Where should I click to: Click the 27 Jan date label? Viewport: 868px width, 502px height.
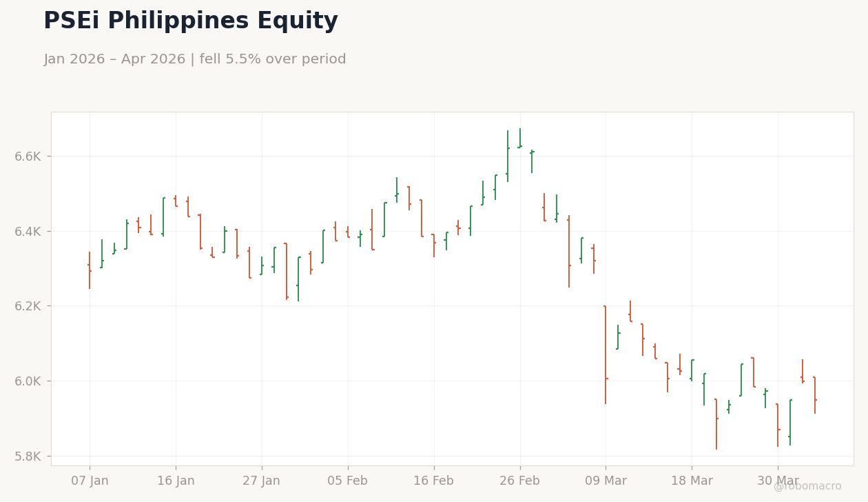pyautogui.click(x=261, y=481)
